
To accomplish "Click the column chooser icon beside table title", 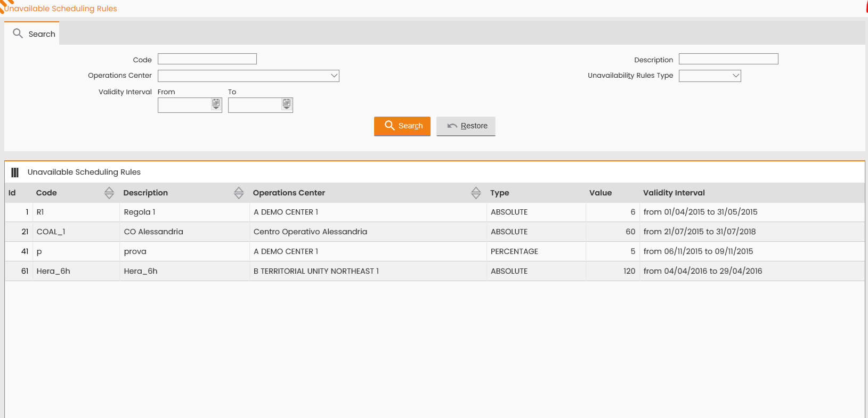I will pos(15,173).
